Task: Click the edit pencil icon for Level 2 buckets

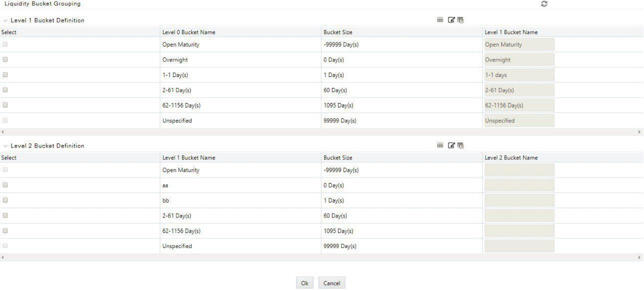Action: 451,145
